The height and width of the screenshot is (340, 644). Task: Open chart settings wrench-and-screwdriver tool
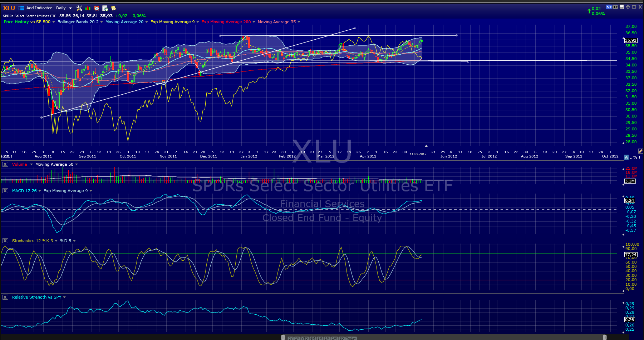click(x=79, y=8)
